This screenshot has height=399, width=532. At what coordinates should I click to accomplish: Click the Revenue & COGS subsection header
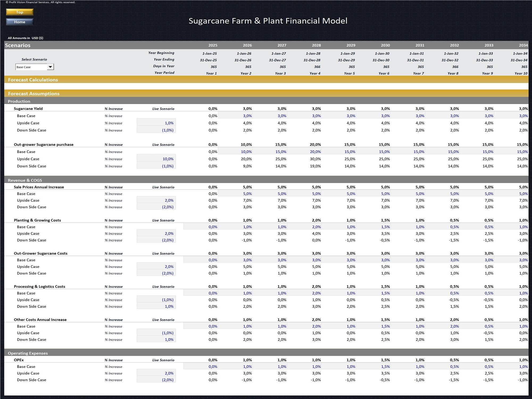coord(266,180)
